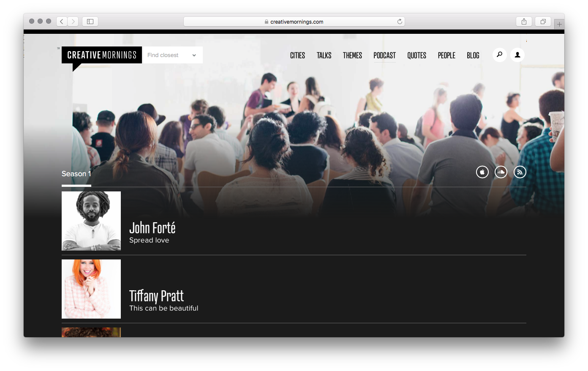Open the RSS feed icon
Image resolution: width=588 pixels, height=371 pixels.
point(520,172)
